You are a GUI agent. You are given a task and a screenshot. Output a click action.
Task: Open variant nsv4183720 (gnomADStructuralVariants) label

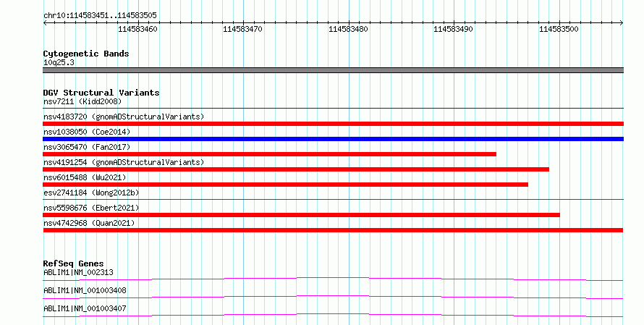coord(124,117)
